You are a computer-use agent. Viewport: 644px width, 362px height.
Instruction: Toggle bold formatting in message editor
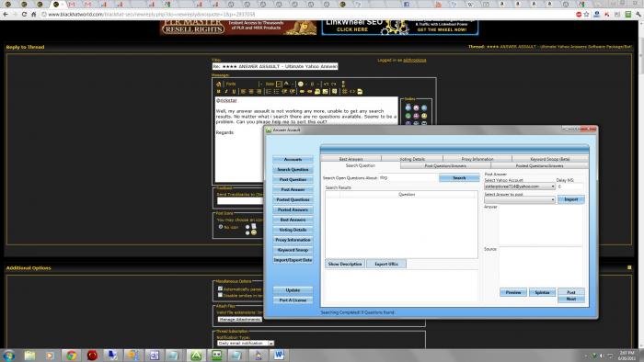coord(219,92)
